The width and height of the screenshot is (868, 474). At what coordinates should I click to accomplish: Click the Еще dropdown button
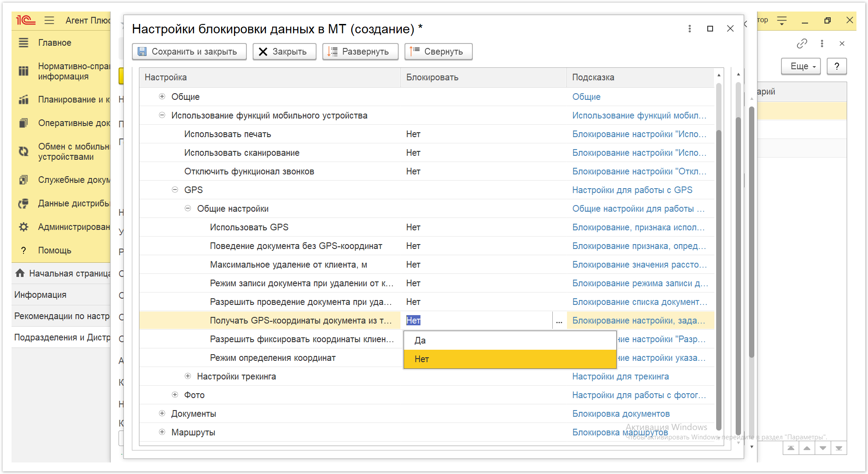point(801,66)
